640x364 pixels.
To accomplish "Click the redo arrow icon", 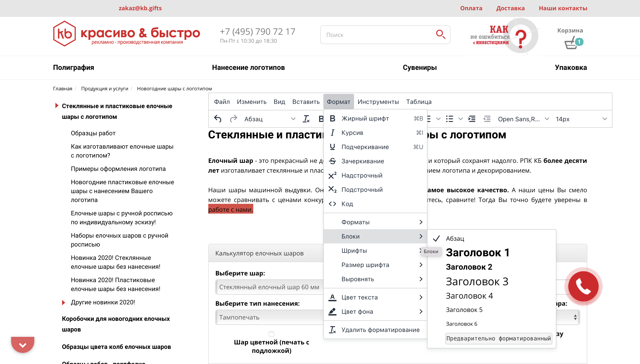I will pos(233,119).
